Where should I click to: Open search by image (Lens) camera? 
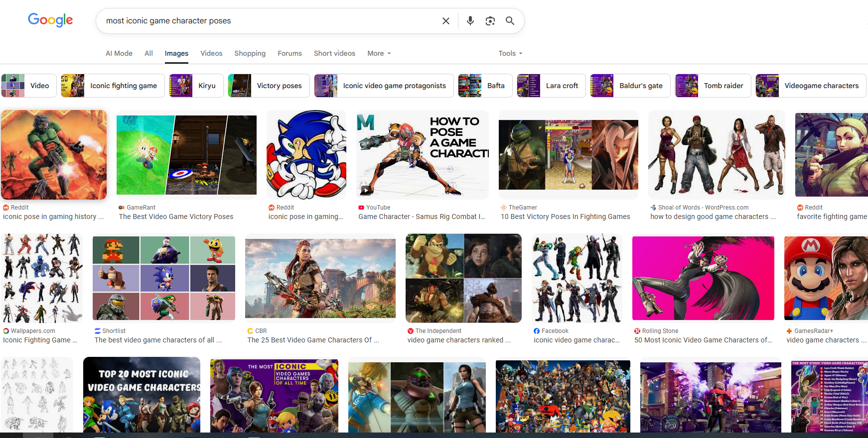pos(490,21)
